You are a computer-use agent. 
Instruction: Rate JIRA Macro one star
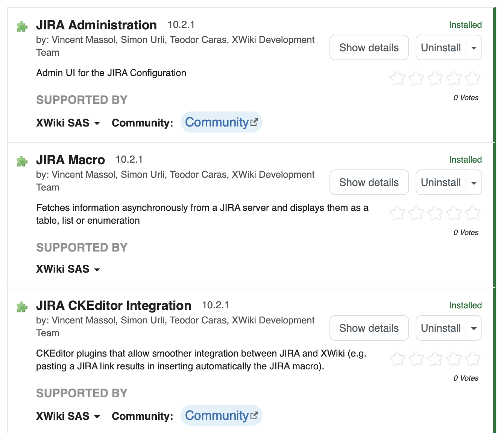pyautogui.click(x=397, y=213)
